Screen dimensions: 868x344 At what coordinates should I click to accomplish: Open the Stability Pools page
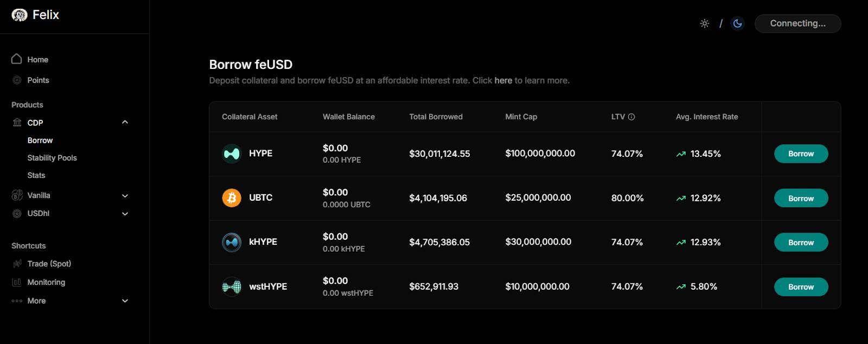[52, 158]
